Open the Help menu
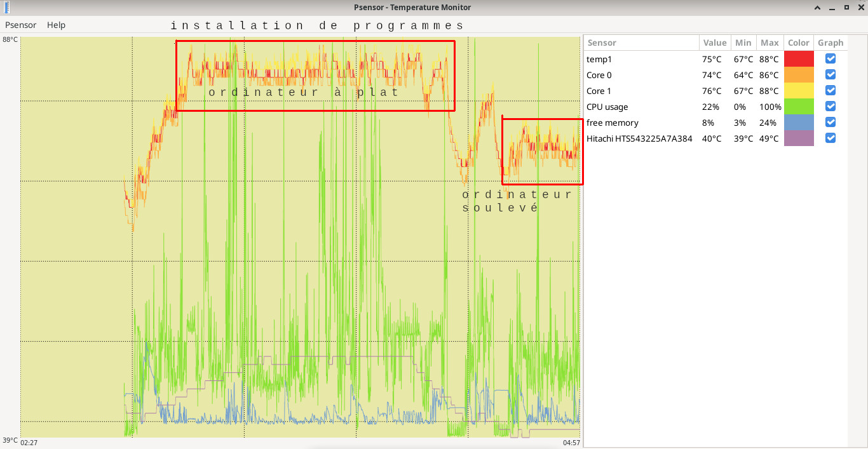Image resolution: width=868 pixels, height=449 pixels. (x=56, y=25)
